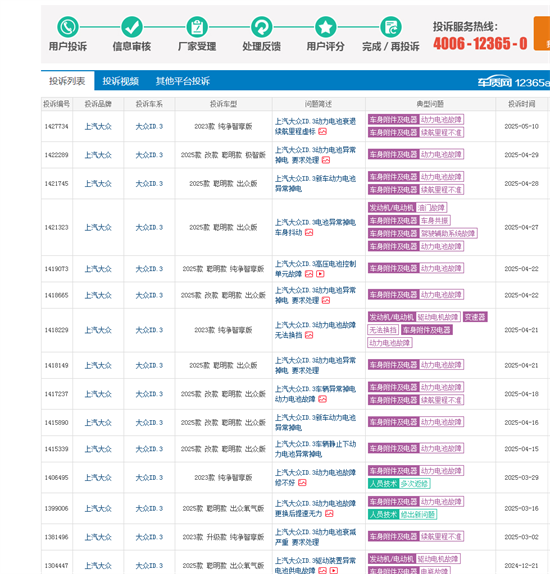550x574 pixels.
Task: Click 续航里程不准 tag in row 1427734
Action: (441, 132)
